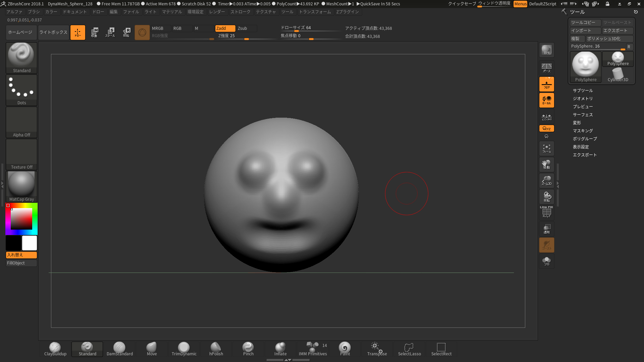This screenshot has width=644, height=362.
Task: Toggle Zadd sculpting mode on
Action: pos(221,28)
